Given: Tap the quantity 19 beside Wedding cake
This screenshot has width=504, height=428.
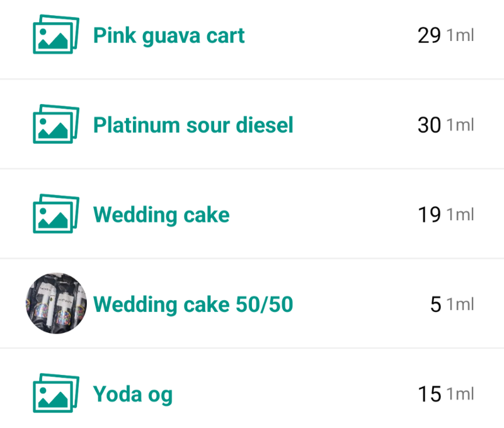Looking at the screenshot, I should 429,215.
